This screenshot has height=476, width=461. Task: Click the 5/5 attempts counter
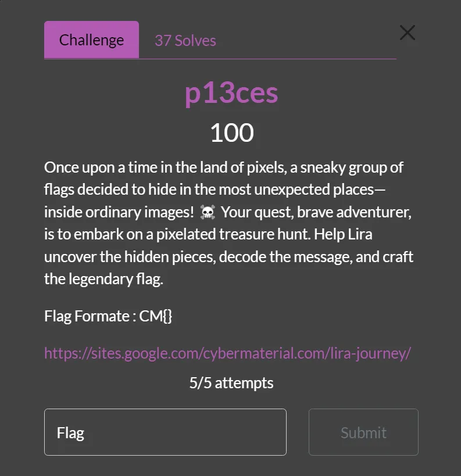click(x=231, y=383)
